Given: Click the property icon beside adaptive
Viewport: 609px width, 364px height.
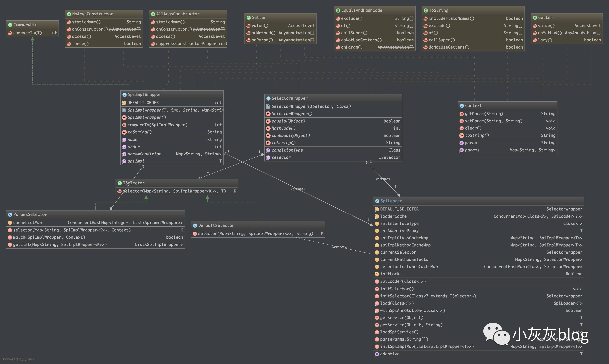Looking at the screenshot, I should click(377, 354).
